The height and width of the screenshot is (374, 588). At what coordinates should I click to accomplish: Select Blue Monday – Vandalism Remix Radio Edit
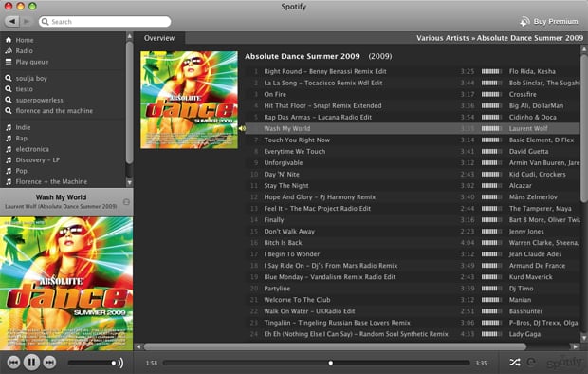[330, 277]
